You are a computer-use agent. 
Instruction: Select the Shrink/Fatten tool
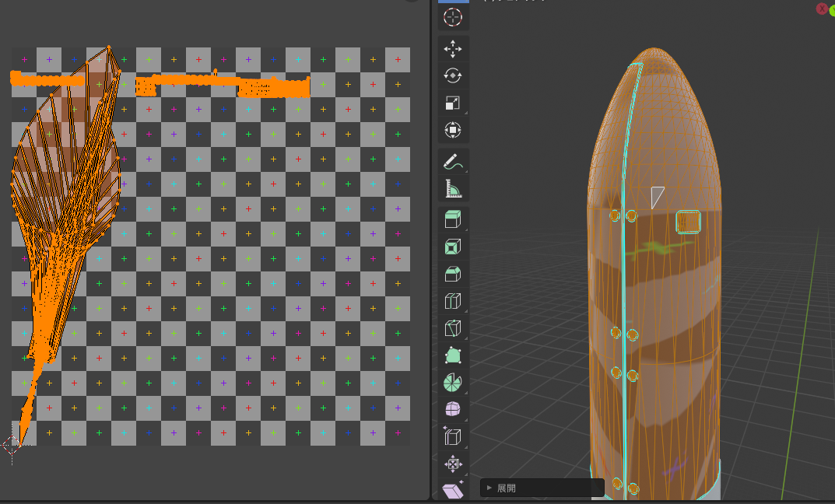(x=453, y=464)
